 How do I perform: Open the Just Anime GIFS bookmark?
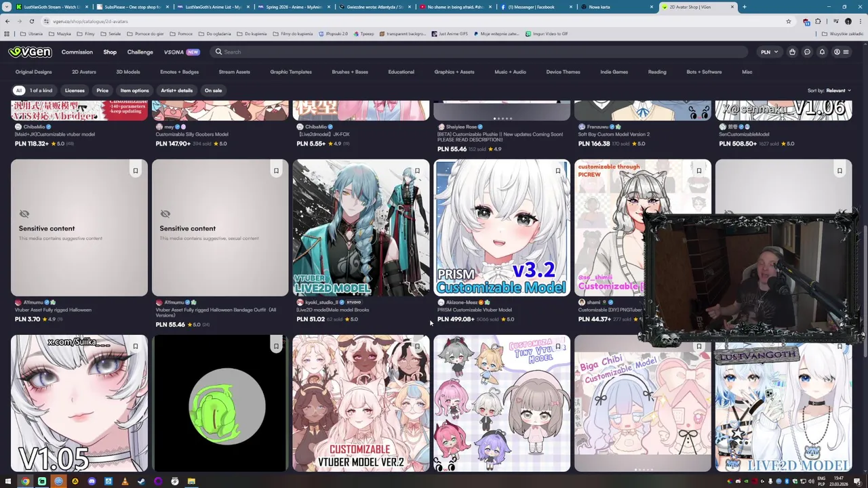pyautogui.click(x=450, y=34)
